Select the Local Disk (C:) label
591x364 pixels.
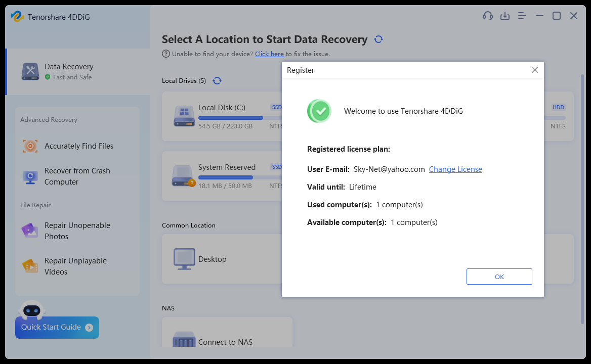[222, 108]
